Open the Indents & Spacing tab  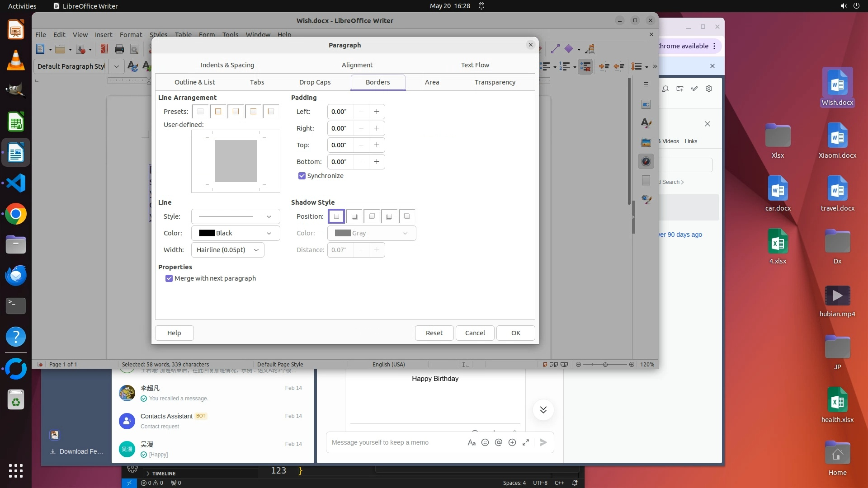[227, 65]
